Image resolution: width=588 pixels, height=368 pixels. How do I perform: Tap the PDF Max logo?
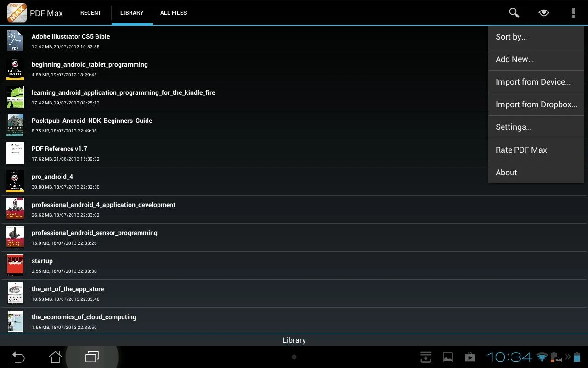15,12
